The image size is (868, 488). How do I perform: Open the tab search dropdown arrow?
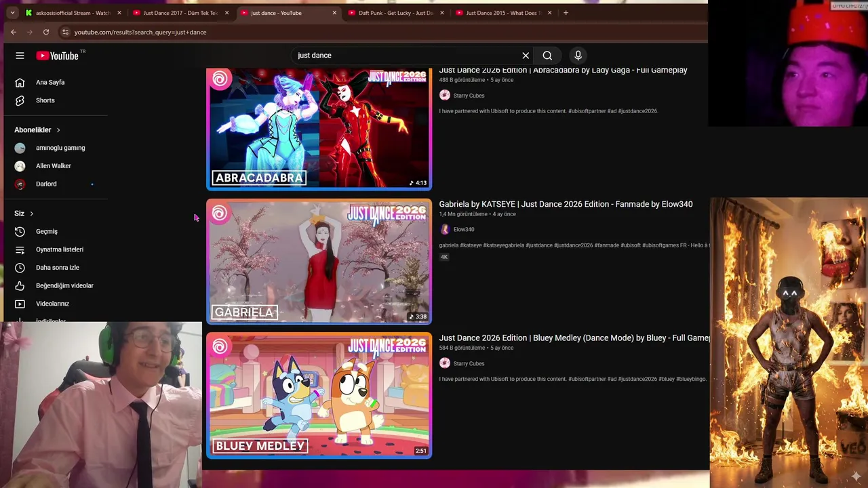coord(12,13)
